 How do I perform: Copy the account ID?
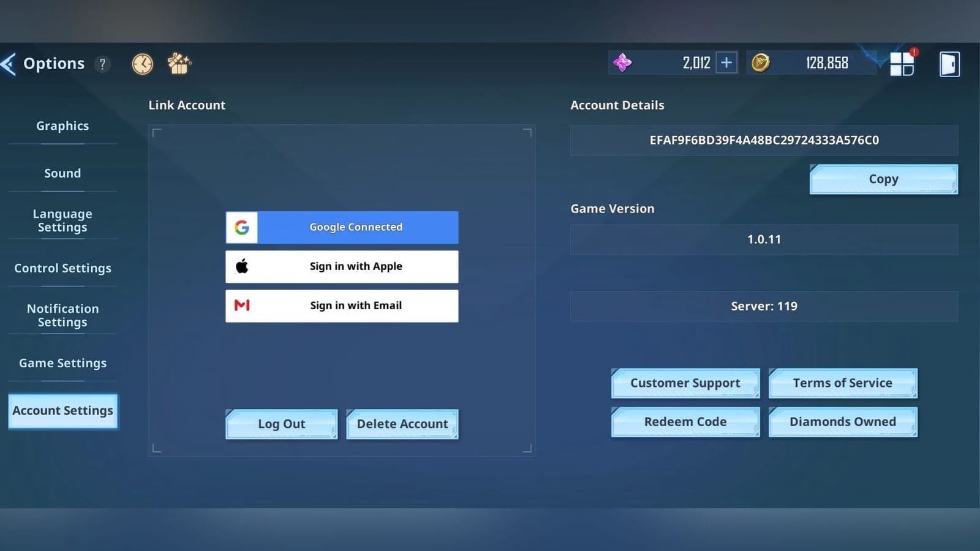[x=883, y=179]
